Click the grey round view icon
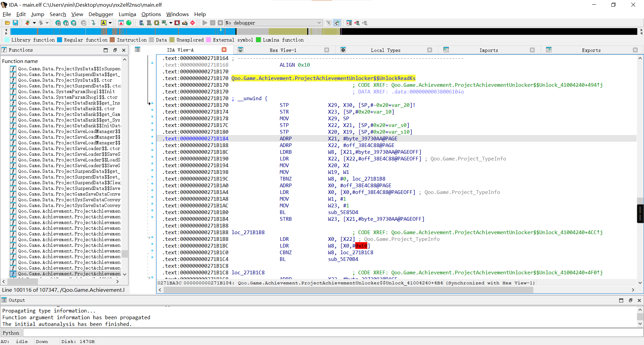This screenshot has height=345, width=644. pos(84,23)
